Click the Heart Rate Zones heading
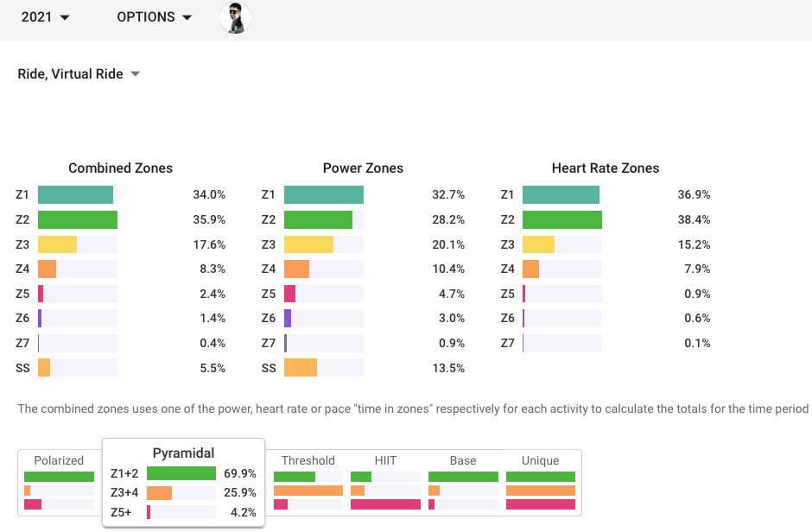Screen dimensions: 812x532 point(606,168)
